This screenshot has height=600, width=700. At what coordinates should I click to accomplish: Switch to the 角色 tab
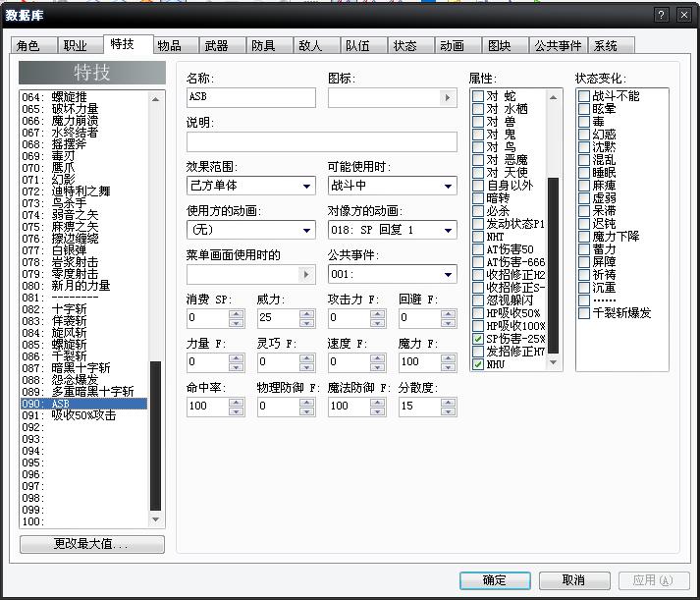[x=33, y=45]
